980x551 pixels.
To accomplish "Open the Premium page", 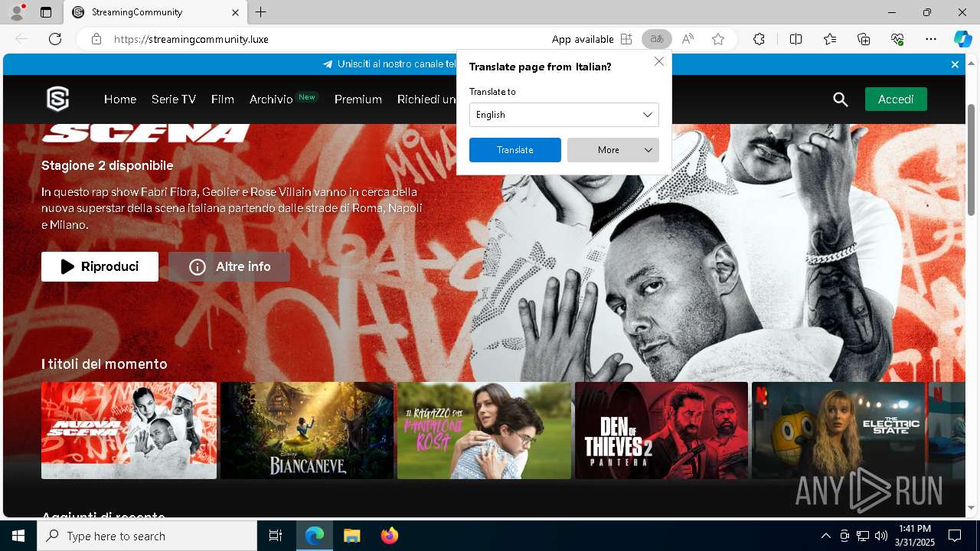I will [358, 99].
